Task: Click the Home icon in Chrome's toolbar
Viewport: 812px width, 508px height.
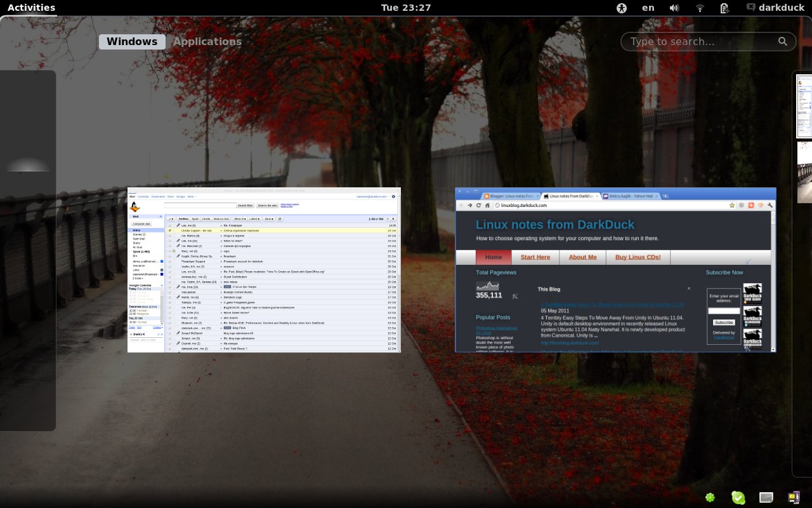Action: (x=487, y=205)
